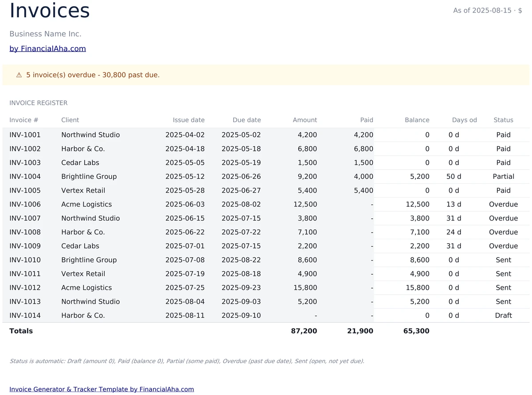Open Invoice Generator & Tracker Template link
This screenshot has width=532, height=395.
click(x=102, y=389)
